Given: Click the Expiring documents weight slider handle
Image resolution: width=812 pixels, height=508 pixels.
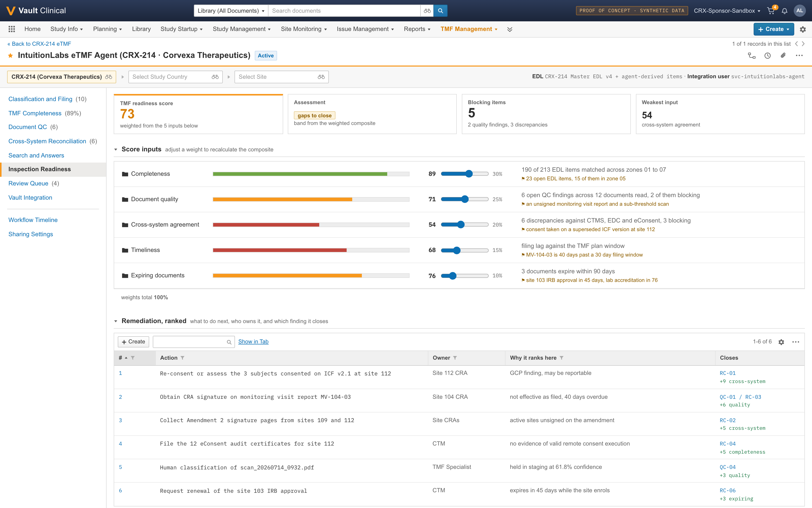Looking at the screenshot, I should click(x=453, y=276).
